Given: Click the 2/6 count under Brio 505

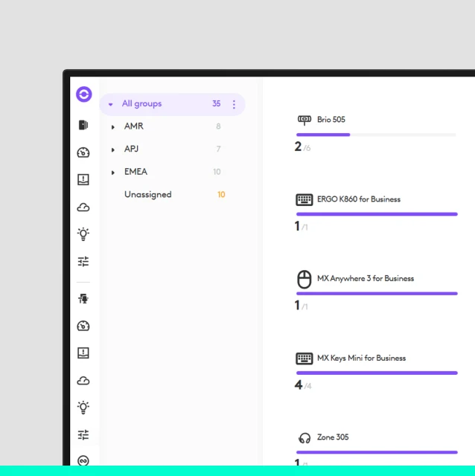Looking at the screenshot, I should [x=302, y=147].
